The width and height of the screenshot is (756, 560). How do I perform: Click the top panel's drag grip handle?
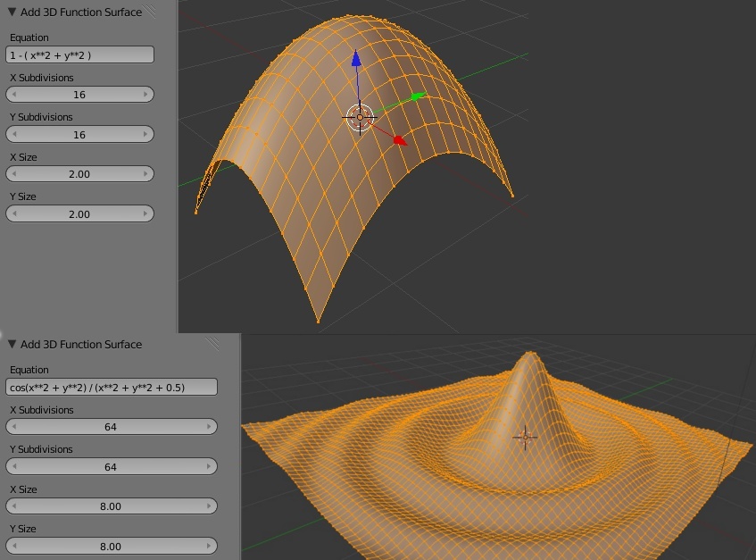pyautogui.click(x=151, y=12)
